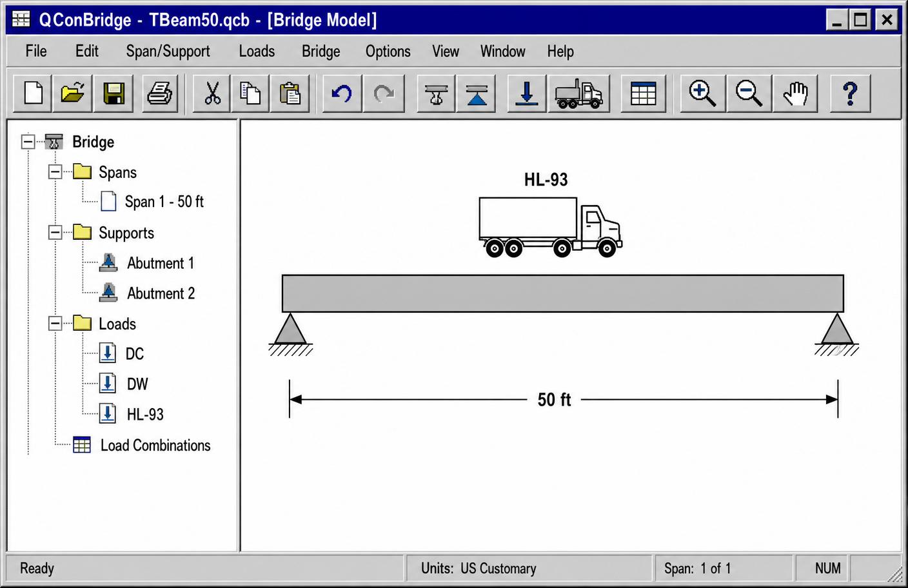Print using the printer toolbar icon
The width and height of the screenshot is (908, 588).
click(x=159, y=94)
